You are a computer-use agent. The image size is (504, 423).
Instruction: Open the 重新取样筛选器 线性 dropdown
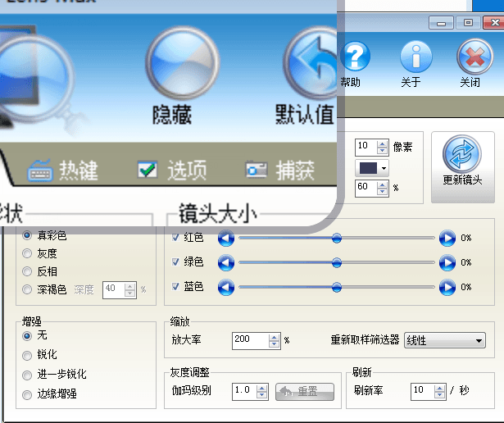tap(445, 340)
